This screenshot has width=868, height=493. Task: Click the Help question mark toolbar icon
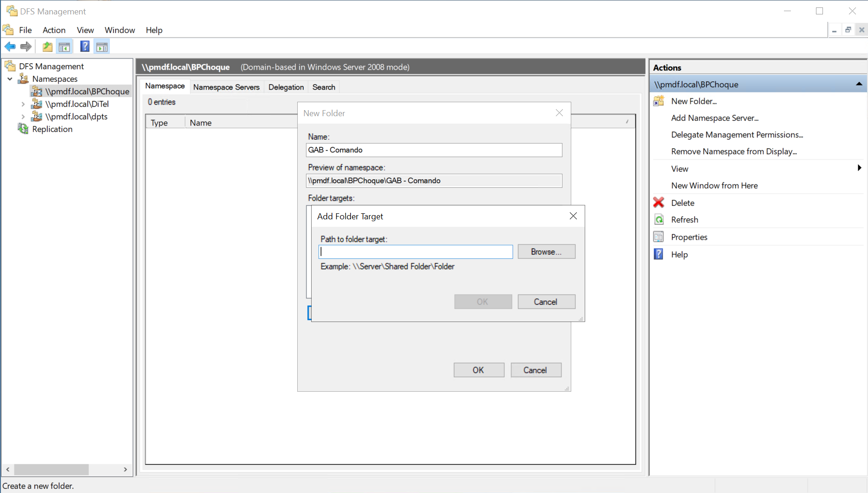pos(85,46)
